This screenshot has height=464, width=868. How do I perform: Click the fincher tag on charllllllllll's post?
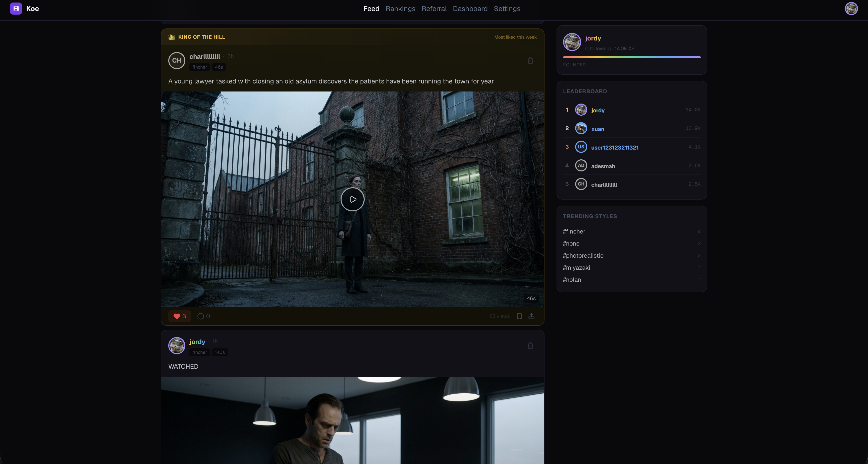tap(199, 67)
